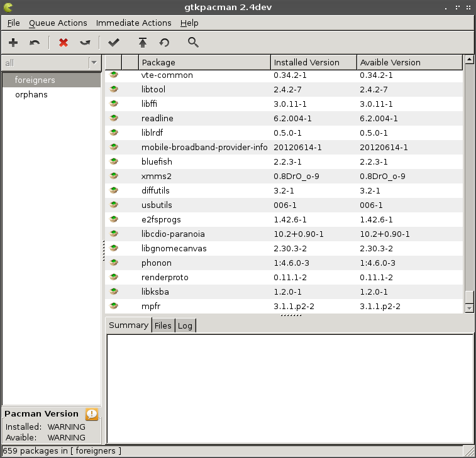Click the upgrade system arrow icon
Screen dimensions: 476x458
tap(142, 43)
